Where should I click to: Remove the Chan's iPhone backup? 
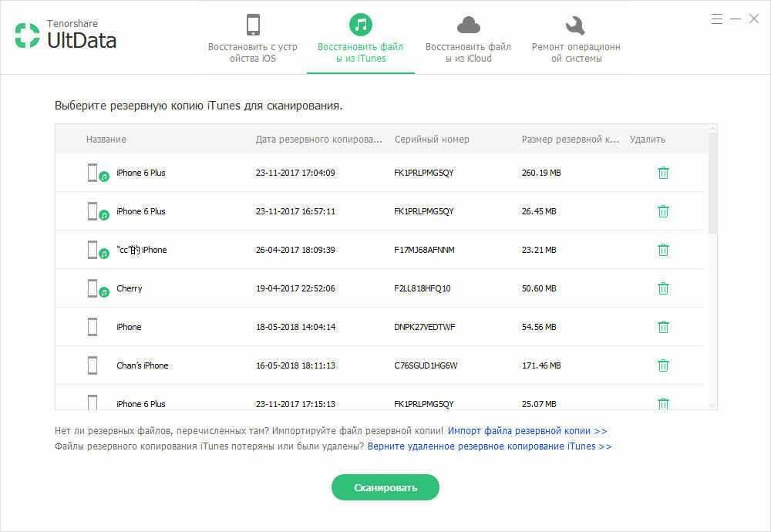[x=662, y=365]
